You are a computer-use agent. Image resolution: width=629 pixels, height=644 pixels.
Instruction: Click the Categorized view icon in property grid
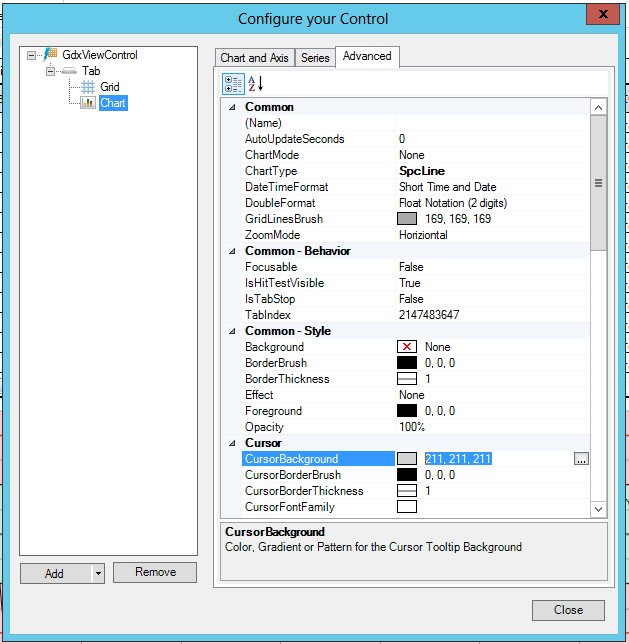[x=232, y=84]
